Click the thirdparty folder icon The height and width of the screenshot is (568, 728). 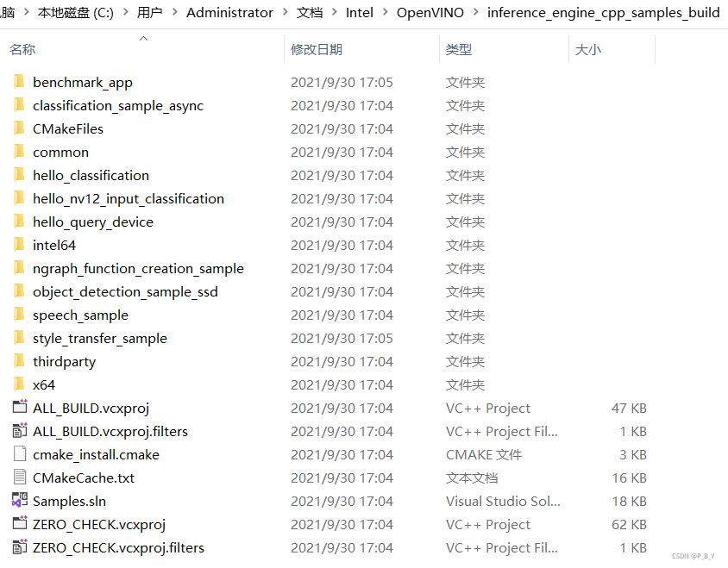(19, 360)
